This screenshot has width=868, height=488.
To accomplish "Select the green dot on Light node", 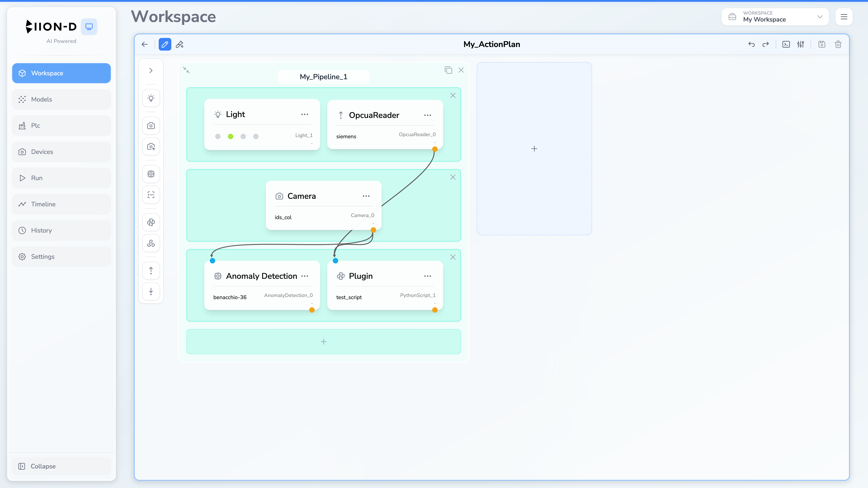I will (x=230, y=136).
